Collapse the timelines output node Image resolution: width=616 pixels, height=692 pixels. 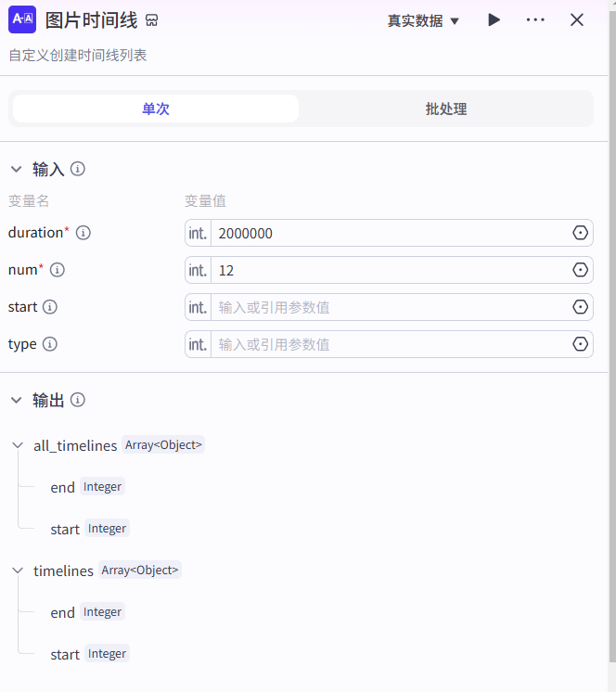18,570
